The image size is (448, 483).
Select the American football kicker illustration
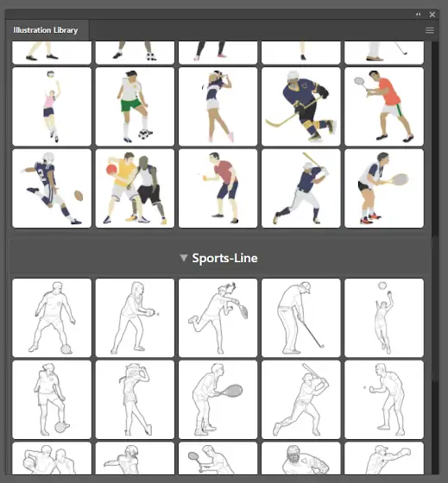tap(52, 189)
